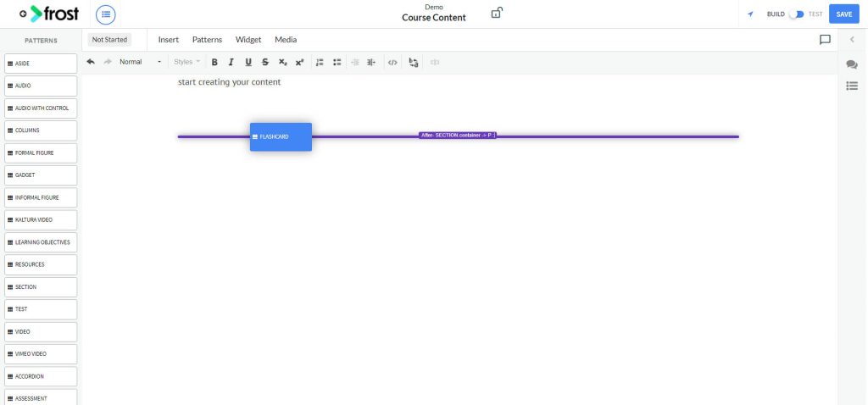Toggle the Build/Test mode switch

pos(796,14)
